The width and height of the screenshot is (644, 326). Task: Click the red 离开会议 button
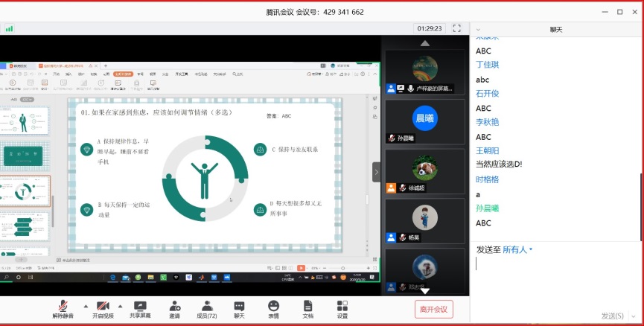433,309
